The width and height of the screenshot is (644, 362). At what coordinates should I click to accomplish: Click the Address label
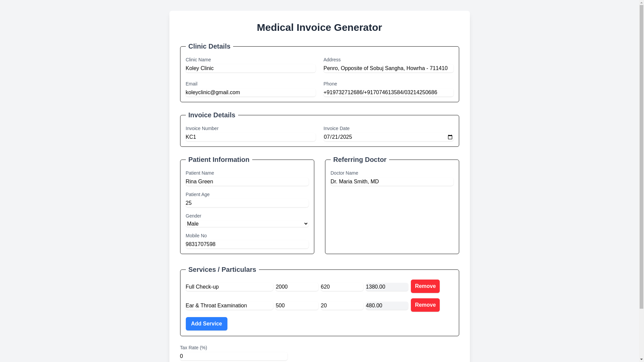point(332,60)
